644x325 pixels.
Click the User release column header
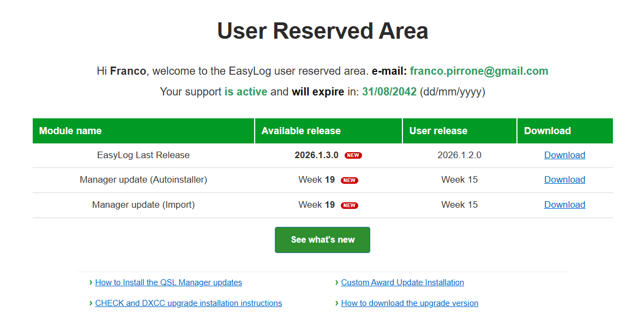459,131
